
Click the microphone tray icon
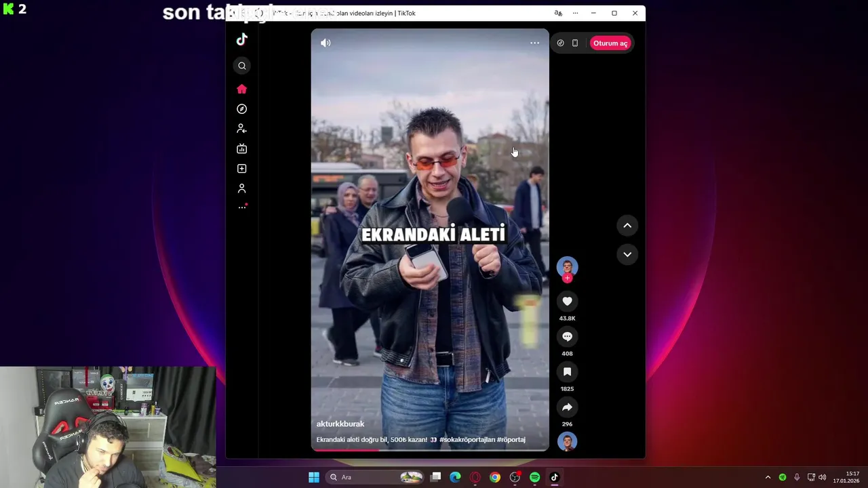(797, 477)
